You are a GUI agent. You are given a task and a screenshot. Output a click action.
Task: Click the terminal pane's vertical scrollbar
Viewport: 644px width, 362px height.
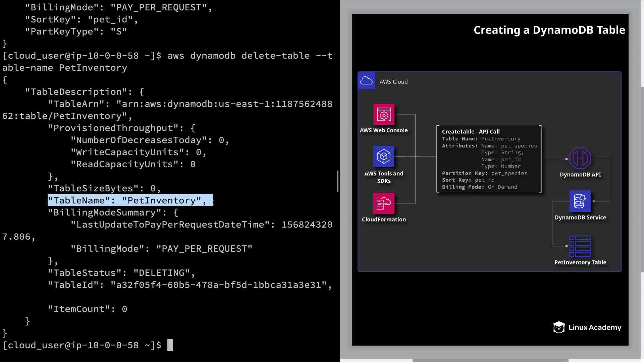coord(337,181)
